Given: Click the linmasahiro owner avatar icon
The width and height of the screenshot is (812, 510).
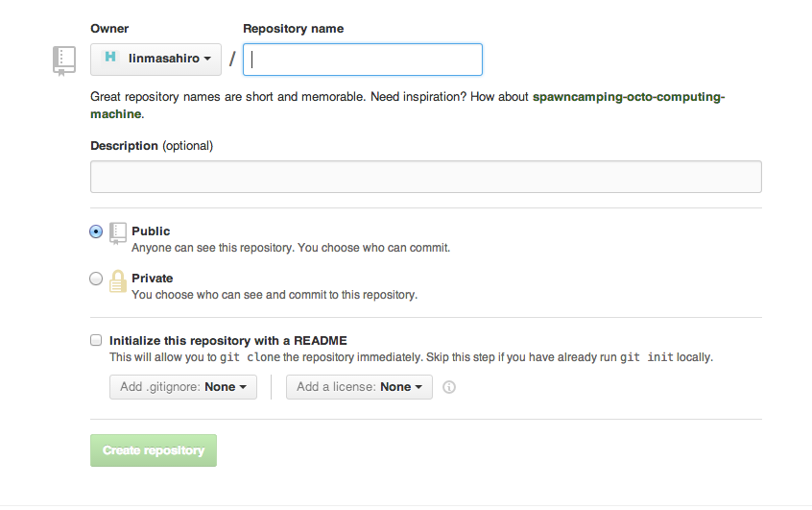Looking at the screenshot, I should pyautogui.click(x=110, y=59).
